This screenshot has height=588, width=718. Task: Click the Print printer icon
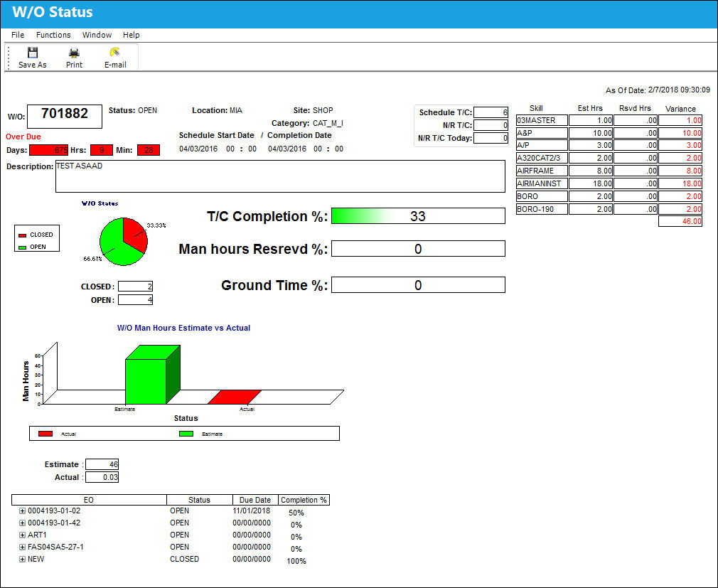pyautogui.click(x=74, y=52)
